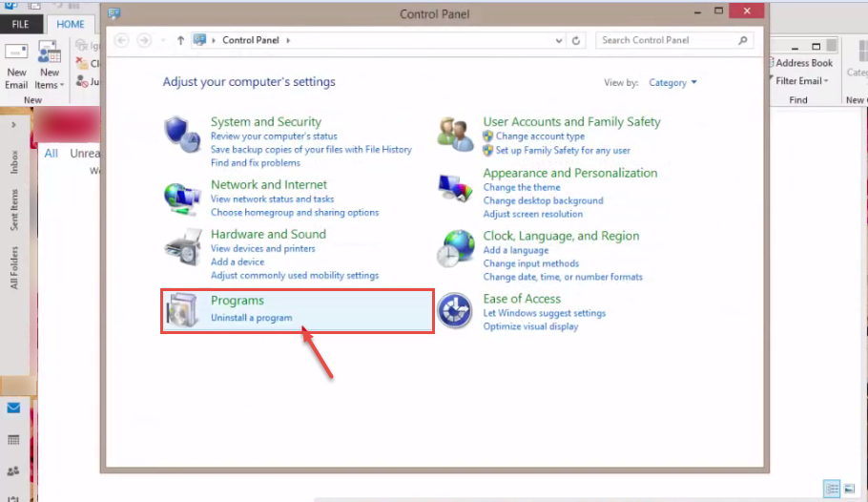868x502 pixels.
Task: Open the View by Category dropdown
Action: [x=672, y=83]
